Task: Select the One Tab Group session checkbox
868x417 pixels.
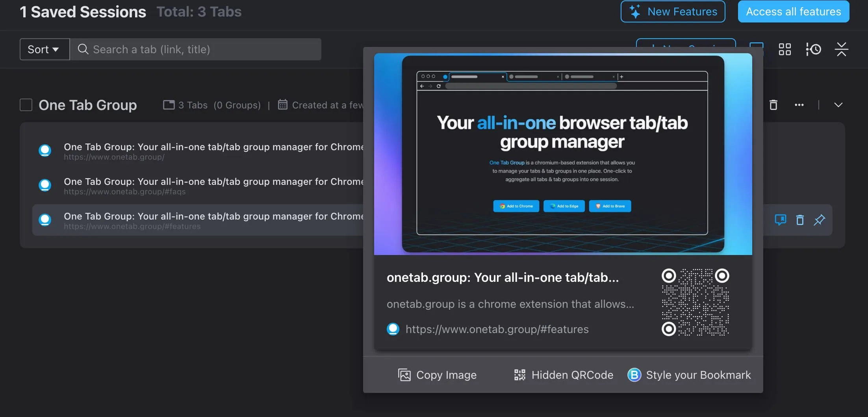Action: coord(26,105)
